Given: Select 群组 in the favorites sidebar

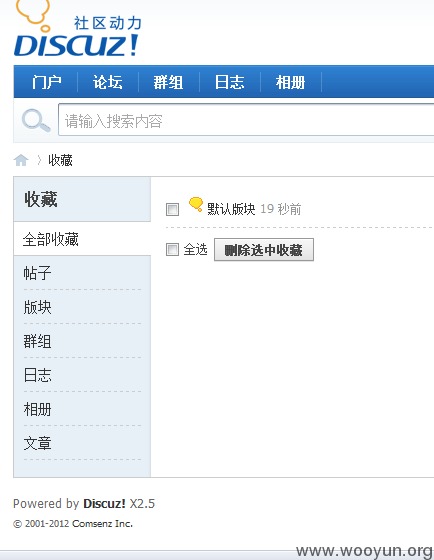Looking at the screenshot, I should [38, 341].
